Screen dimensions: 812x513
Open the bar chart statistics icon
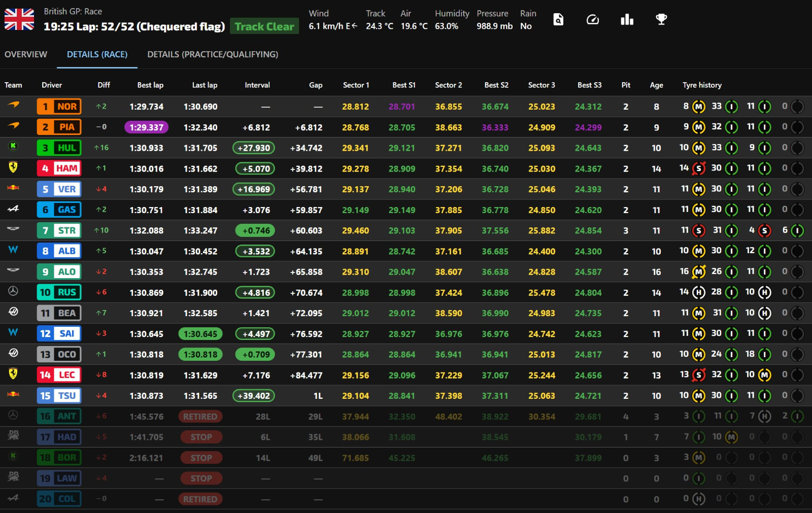(x=627, y=20)
